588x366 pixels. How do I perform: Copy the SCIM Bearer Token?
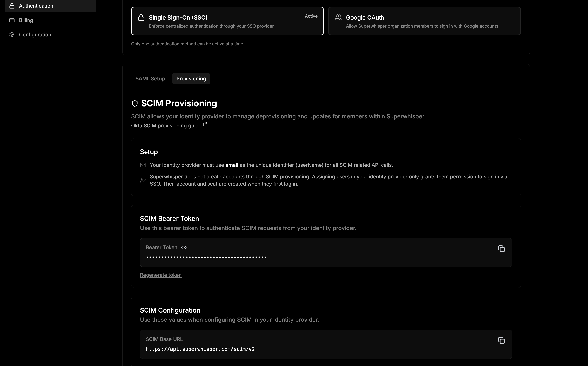click(x=501, y=249)
